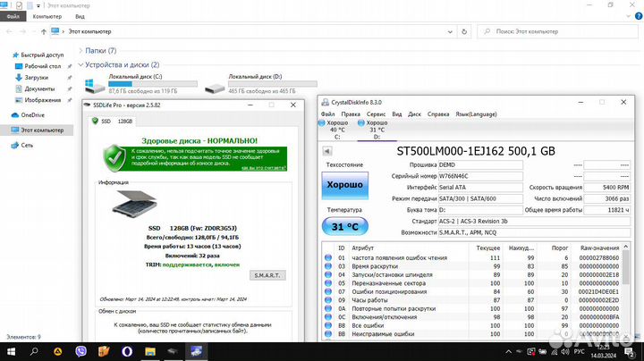
Task: Open Explorer help via the question mark icon
Action: pyautogui.click(x=639, y=16)
